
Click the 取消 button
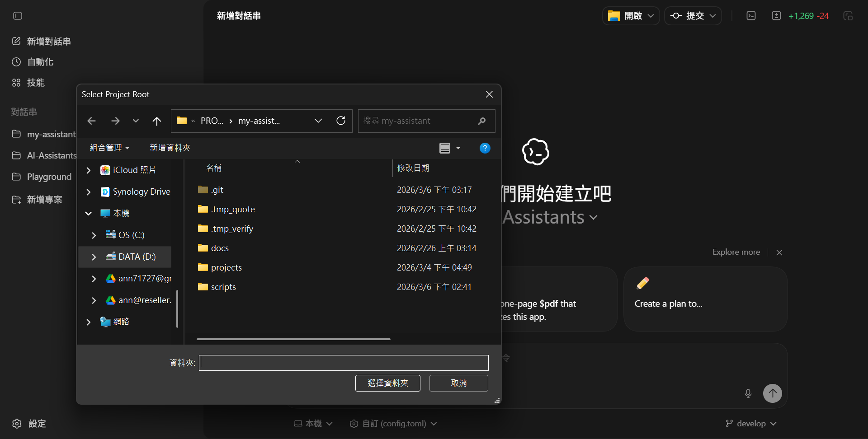[x=458, y=383]
